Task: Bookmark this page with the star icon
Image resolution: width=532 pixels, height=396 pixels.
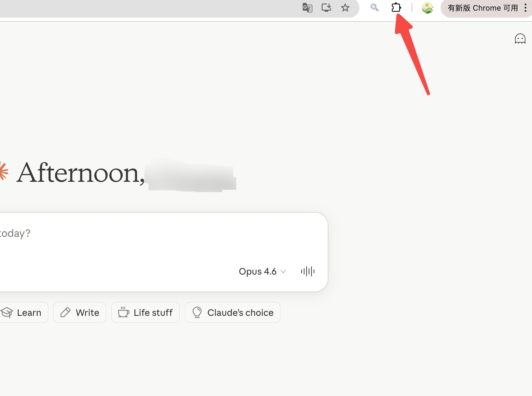Action: 345,8
